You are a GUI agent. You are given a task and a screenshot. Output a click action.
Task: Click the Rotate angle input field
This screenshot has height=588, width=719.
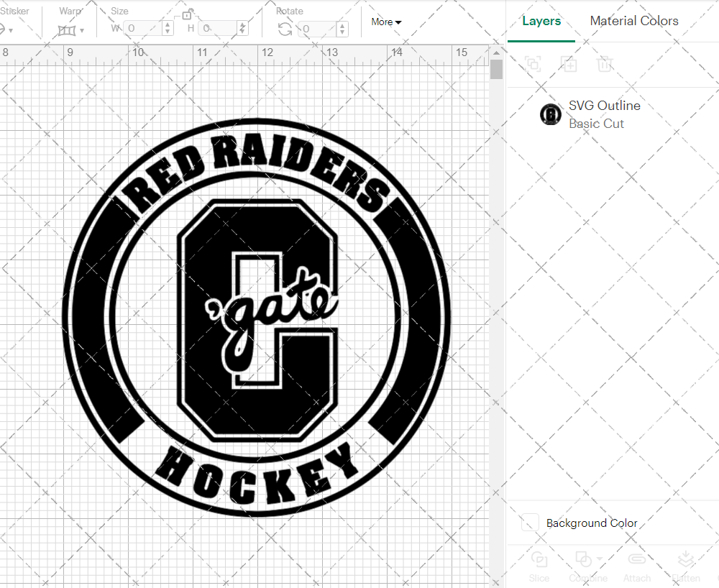coord(317,29)
